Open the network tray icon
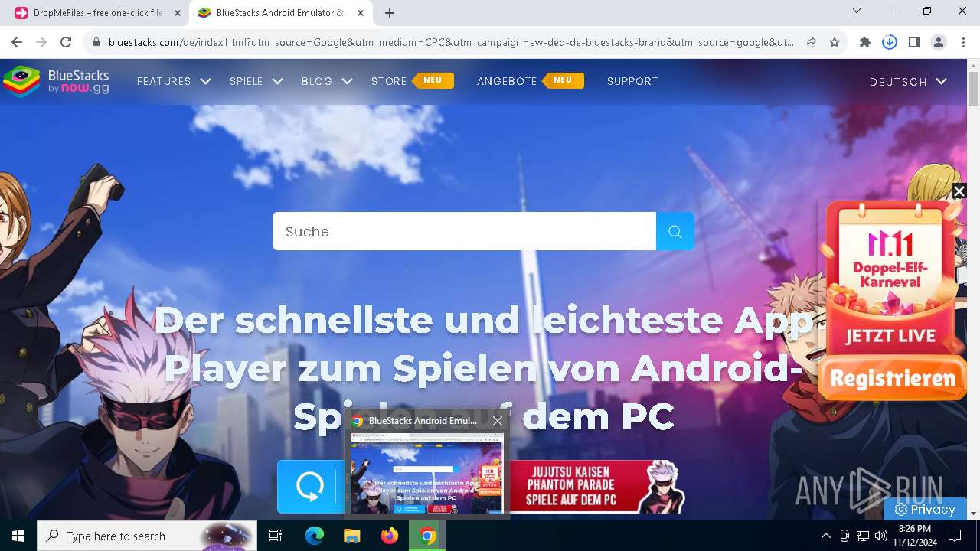 (x=863, y=536)
